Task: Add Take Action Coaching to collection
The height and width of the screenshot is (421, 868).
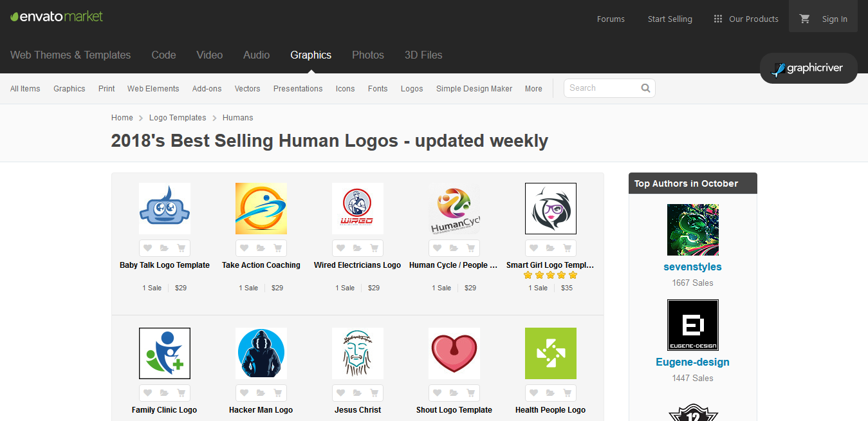Action: [x=261, y=248]
